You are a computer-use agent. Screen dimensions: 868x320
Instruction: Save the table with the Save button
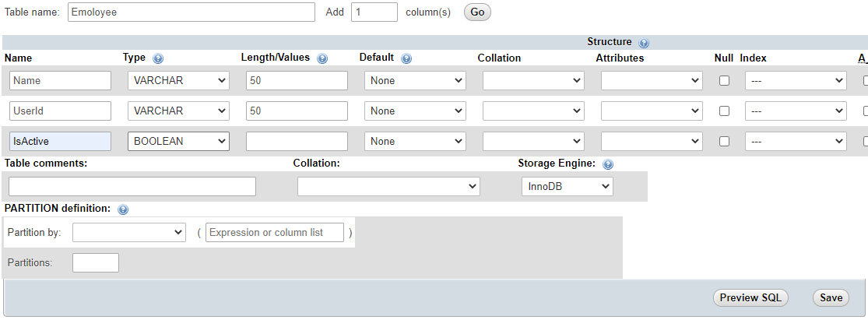coord(831,298)
